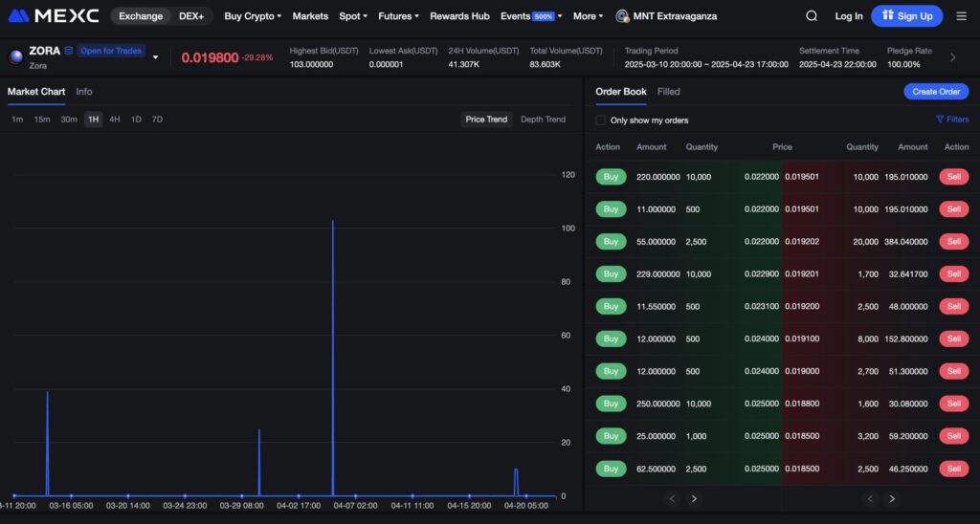Click the stack icon beside ZORA

pyautogui.click(x=69, y=51)
